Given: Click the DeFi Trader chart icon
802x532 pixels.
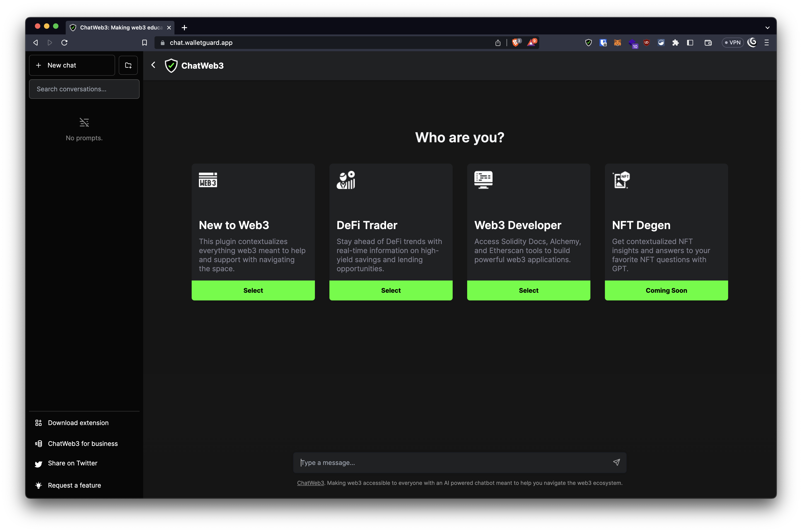Looking at the screenshot, I should [x=346, y=180].
